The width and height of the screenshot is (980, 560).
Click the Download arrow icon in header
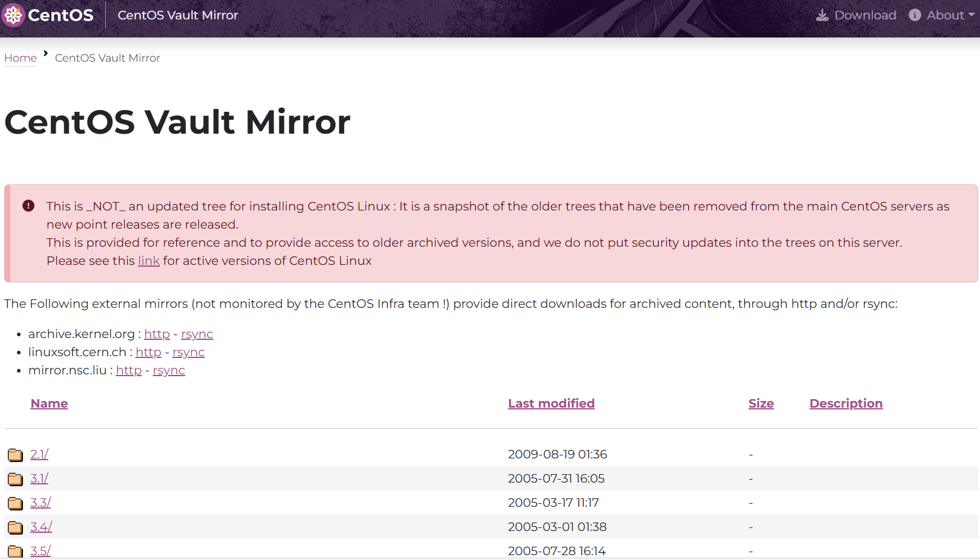click(x=822, y=15)
